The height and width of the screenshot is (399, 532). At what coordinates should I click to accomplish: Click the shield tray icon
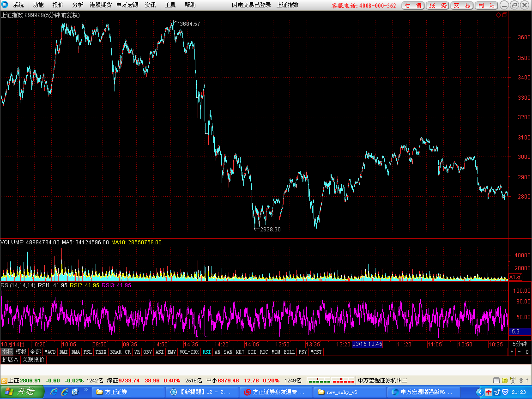(x=505, y=392)
